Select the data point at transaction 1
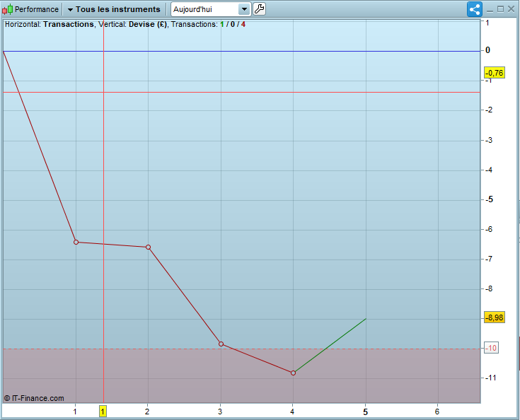Screen dimensions: 520x420 [76, 242]
